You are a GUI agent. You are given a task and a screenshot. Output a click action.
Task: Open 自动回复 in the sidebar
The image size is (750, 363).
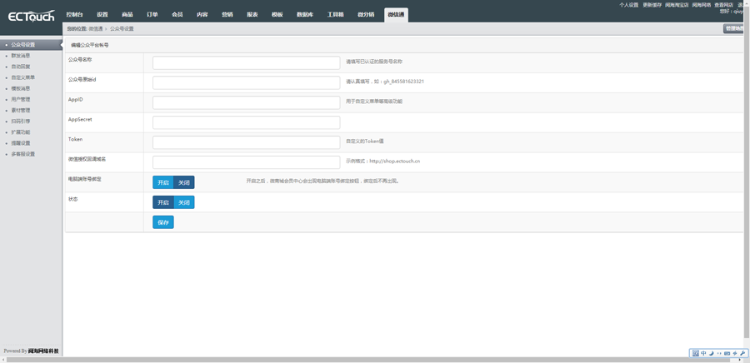click(x=21, y=66)
